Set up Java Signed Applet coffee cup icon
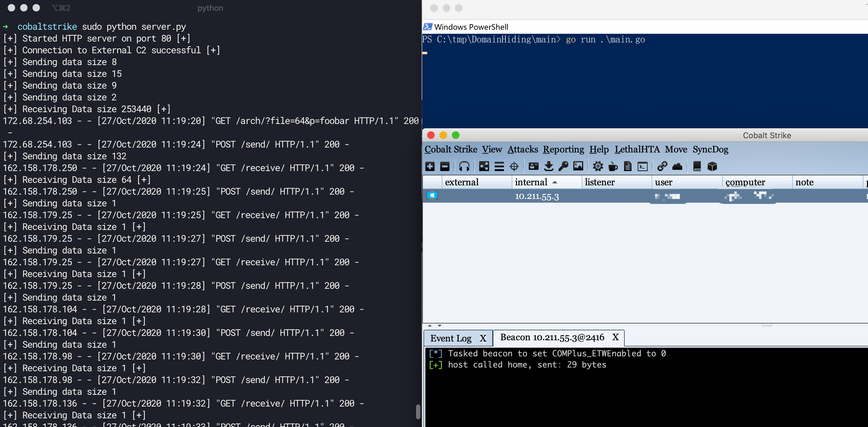This screenshot has width=868, height=427. [613, 166]
